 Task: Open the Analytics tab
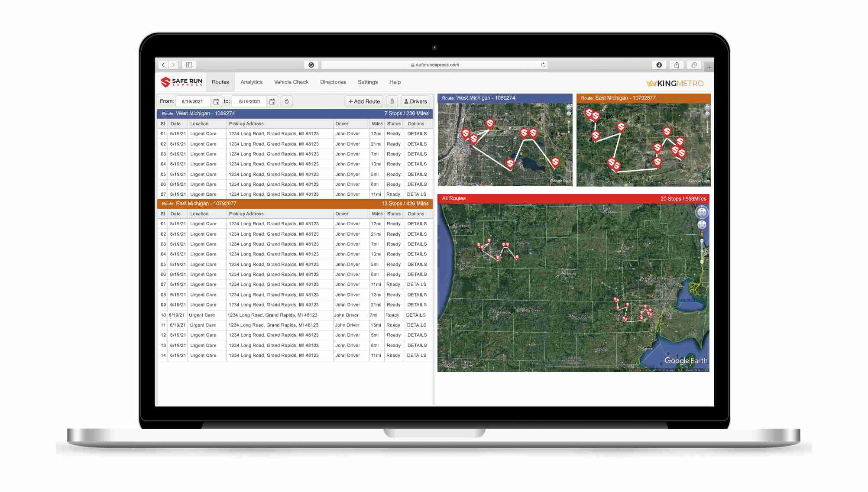pos(251,82)
